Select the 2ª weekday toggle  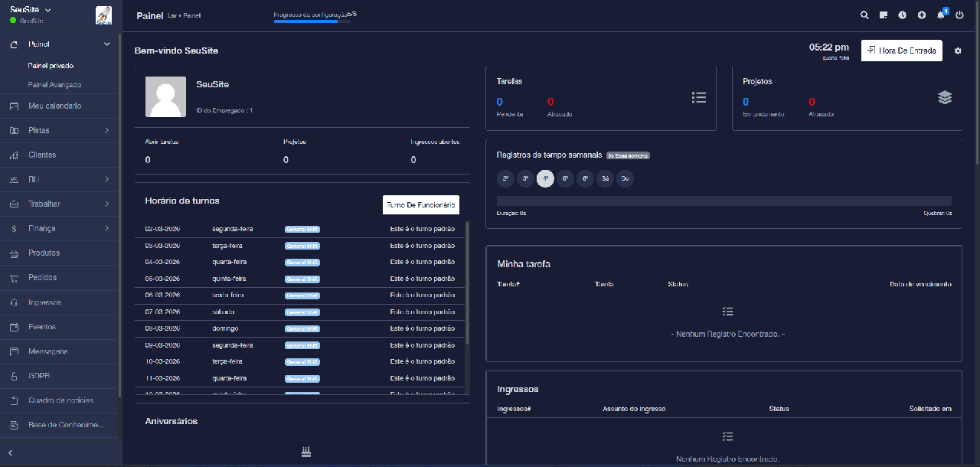505,179
